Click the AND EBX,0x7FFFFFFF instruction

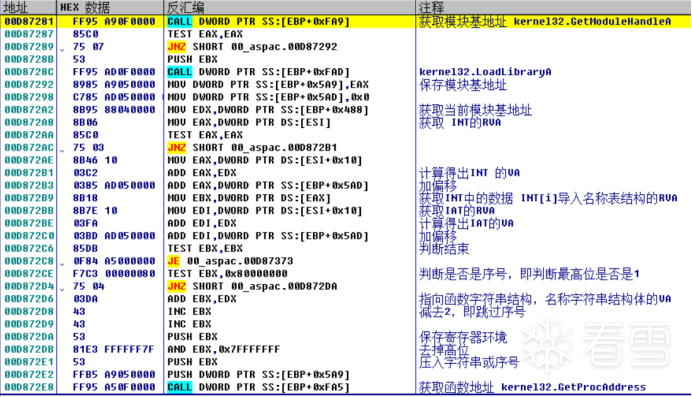(x=224, y=349)
